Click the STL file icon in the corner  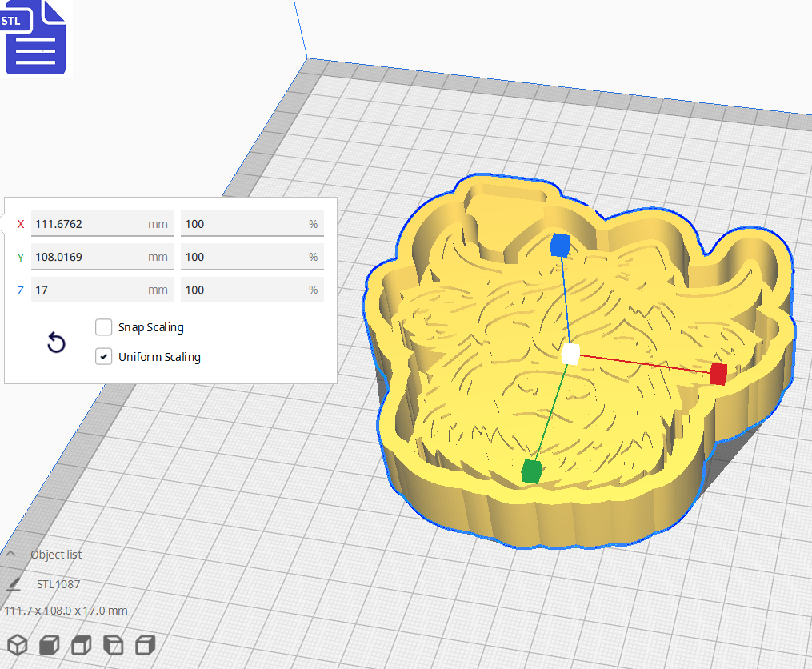tap(35, 38)
